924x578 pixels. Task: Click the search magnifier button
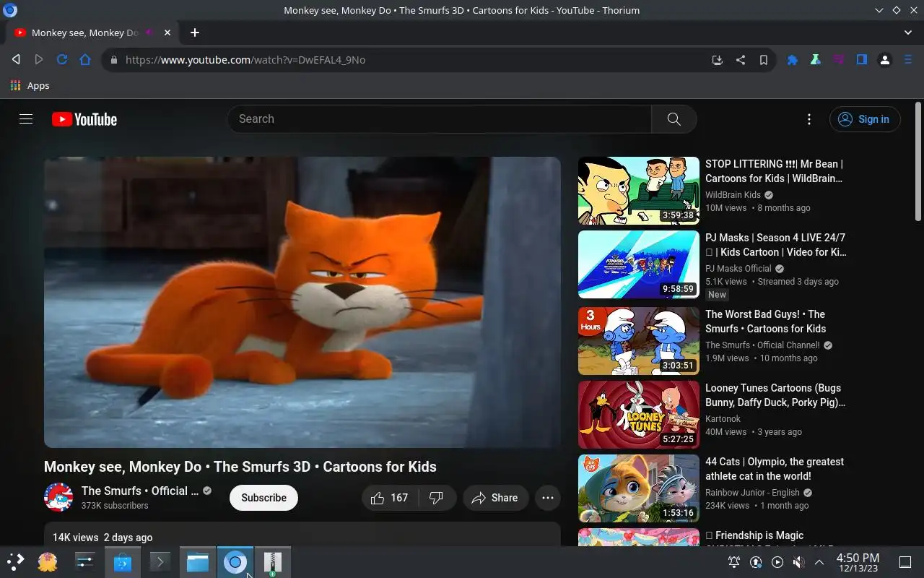[674, 119]
